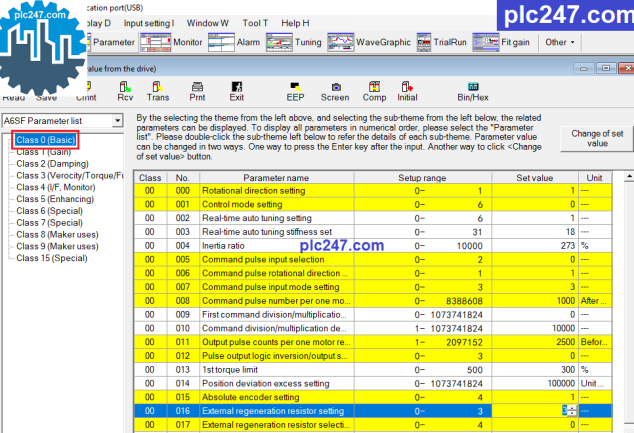Select the Control mode setting row

pos(373,204)
